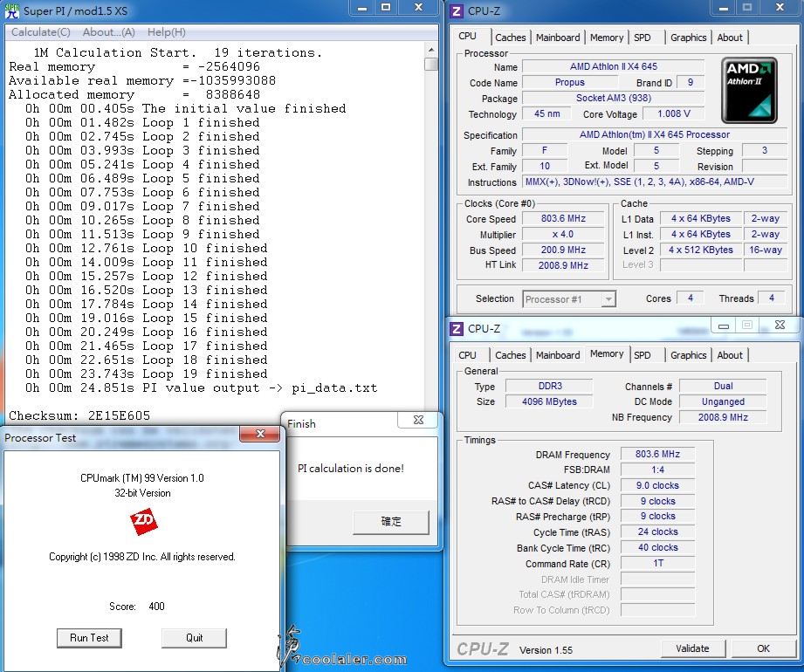Click the x 4.0 multiplier value
The image size is (804, 672).
tap(563, 234)
